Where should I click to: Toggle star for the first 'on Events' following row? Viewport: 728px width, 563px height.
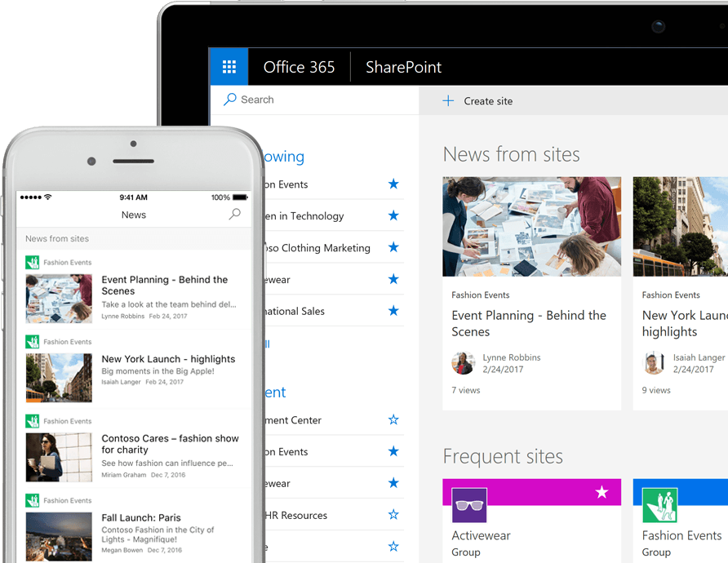click(x=393, y=184)
